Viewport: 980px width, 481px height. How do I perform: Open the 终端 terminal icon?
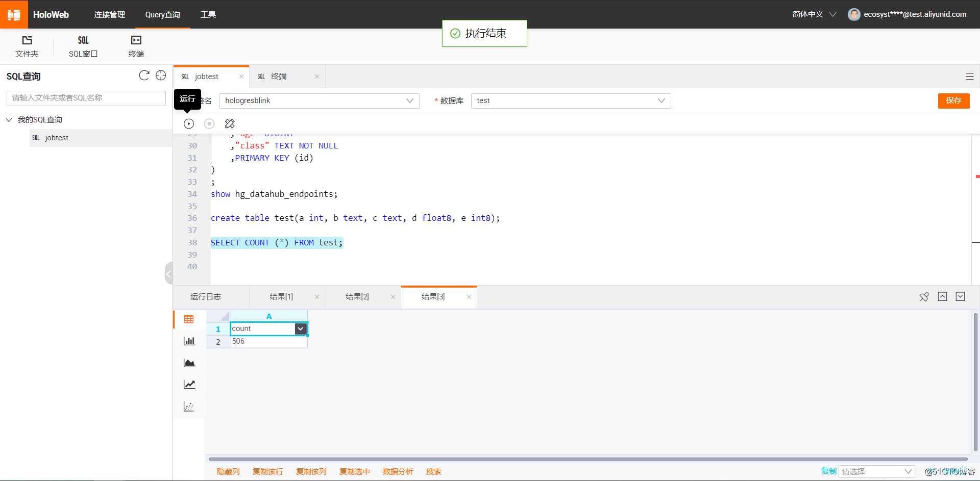click(136, 40)
